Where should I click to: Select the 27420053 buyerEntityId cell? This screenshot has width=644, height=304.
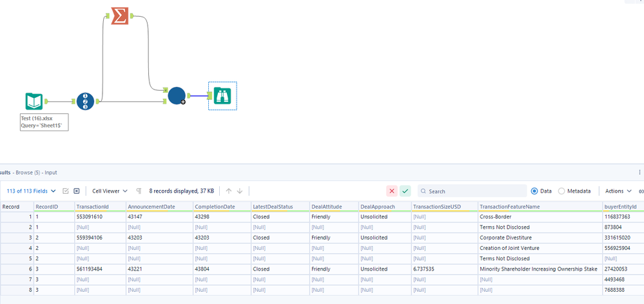(x=623, y=269)
